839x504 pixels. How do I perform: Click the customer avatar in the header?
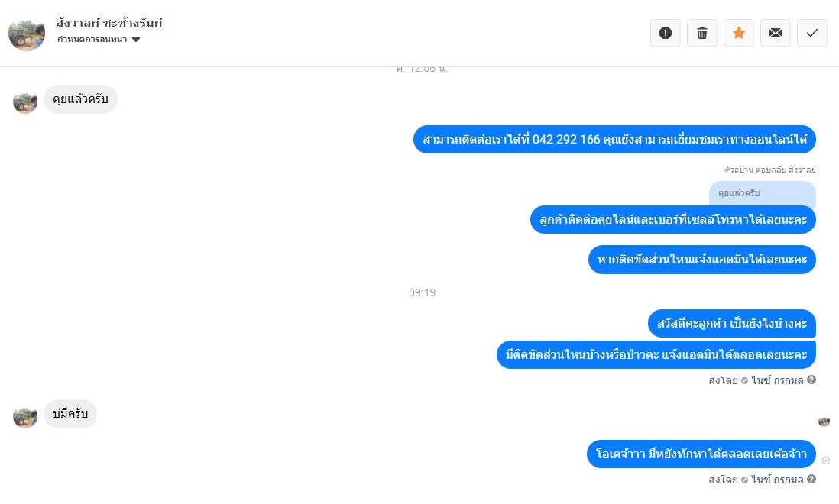[x=26, y=34]
